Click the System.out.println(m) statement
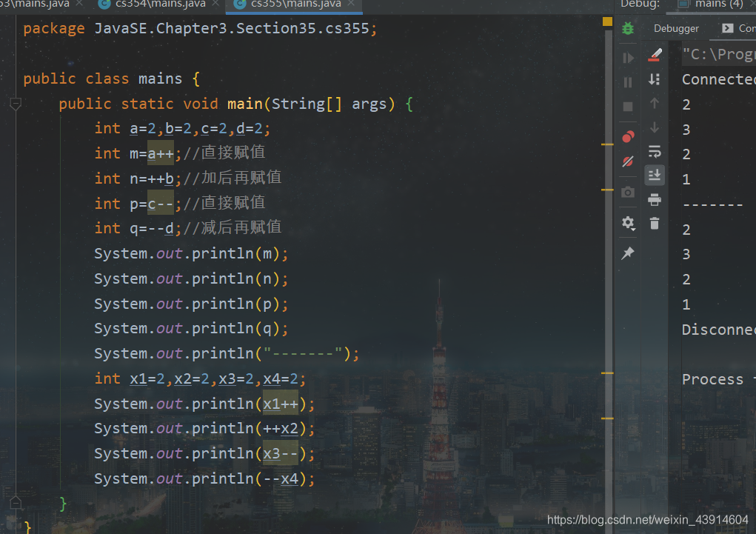The height and width of the screenshot is (534, 756). pyautogui.click(x=191, y=254)
